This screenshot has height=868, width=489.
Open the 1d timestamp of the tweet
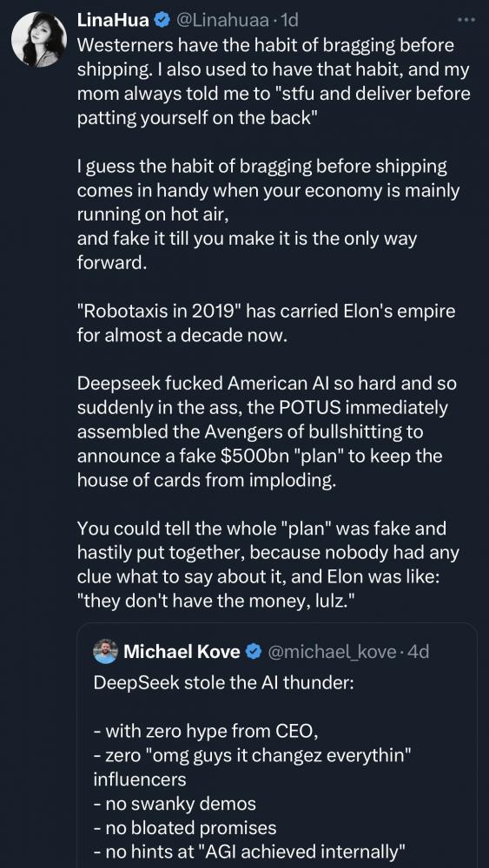click(x=289, y=21)
